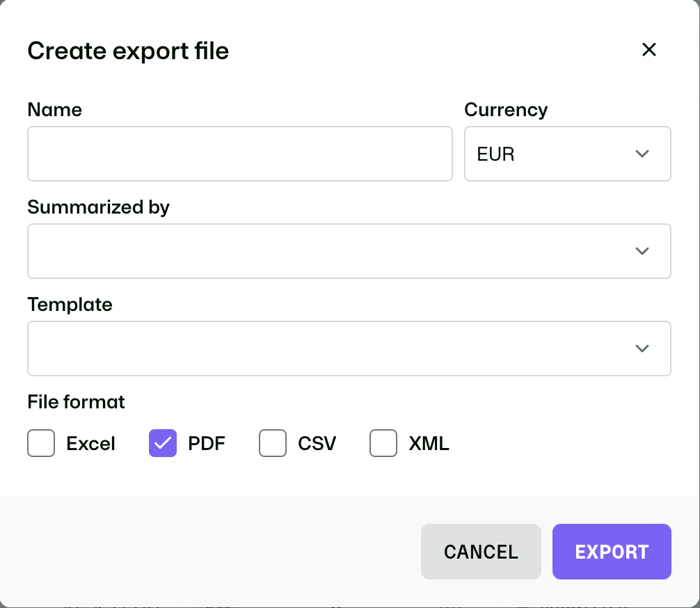Click the PDF text label
The width and height of the screenshot is (700, 608).
(206, 444)
